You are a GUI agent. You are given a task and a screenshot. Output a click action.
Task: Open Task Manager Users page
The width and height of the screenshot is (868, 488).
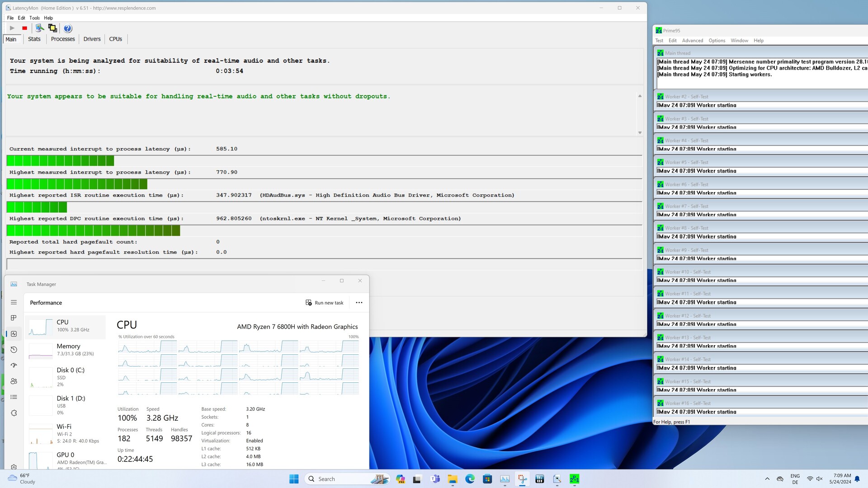pyautogui.click(x=14, y=381)
